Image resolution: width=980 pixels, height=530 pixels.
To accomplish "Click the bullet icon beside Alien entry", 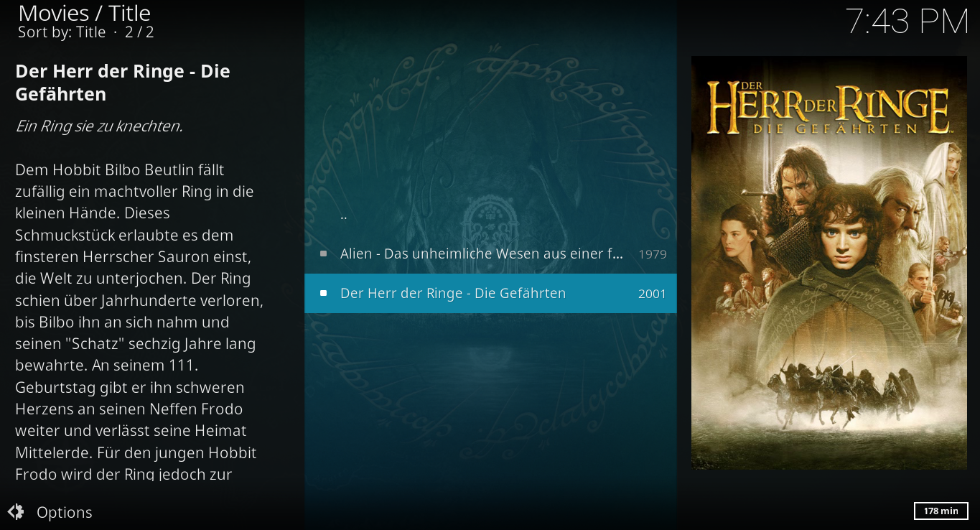I will [323, 254].
